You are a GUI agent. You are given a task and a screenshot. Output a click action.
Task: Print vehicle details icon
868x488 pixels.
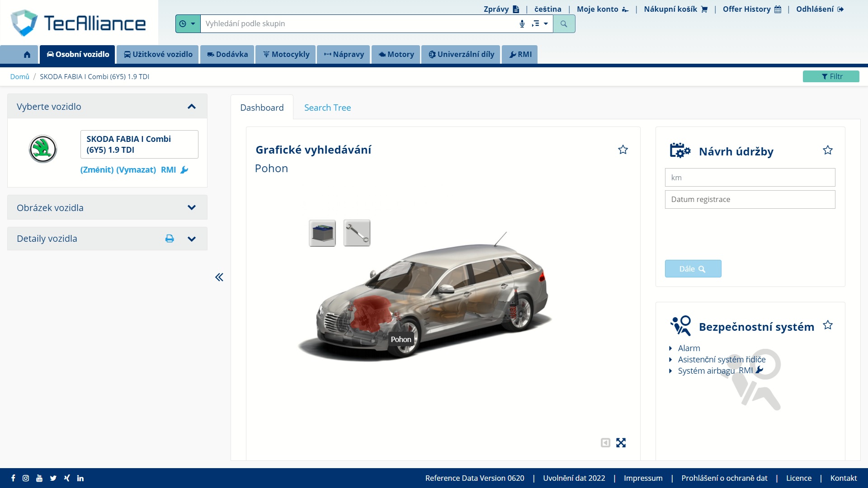coord(170,238)
